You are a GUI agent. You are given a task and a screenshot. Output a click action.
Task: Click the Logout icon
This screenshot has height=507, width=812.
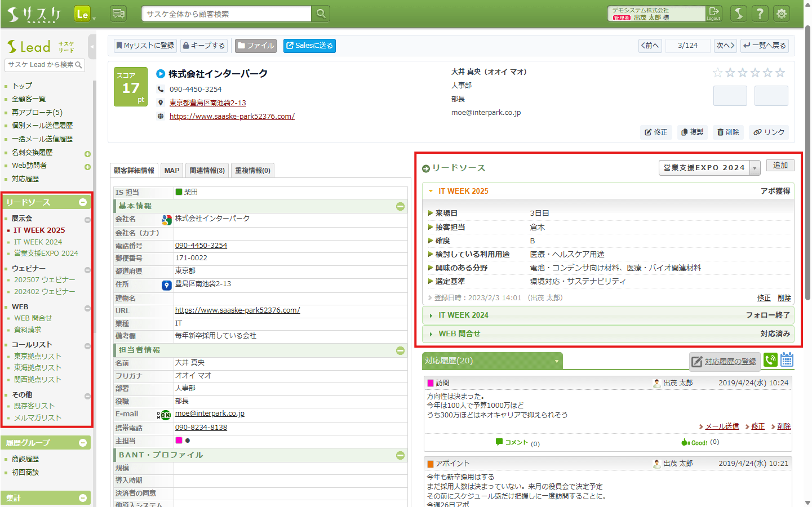coord(714,13)
